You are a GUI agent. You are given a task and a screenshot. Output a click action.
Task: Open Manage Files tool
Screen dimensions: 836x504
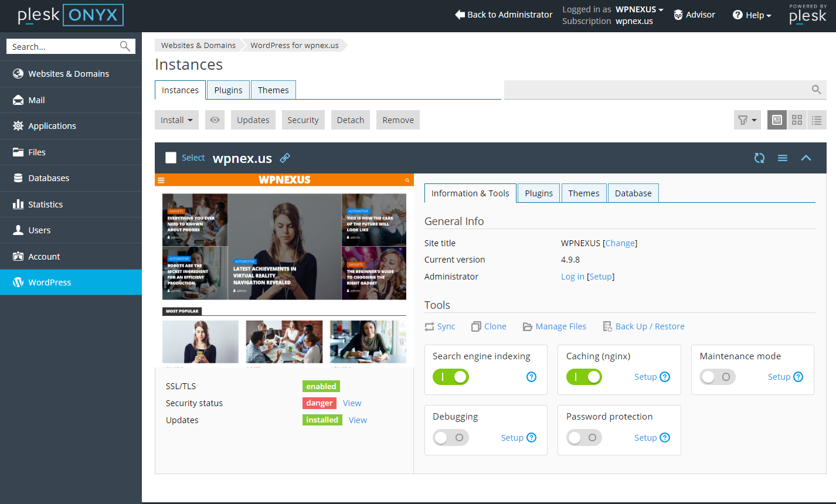pyautogui.click(x=555, y=326)
